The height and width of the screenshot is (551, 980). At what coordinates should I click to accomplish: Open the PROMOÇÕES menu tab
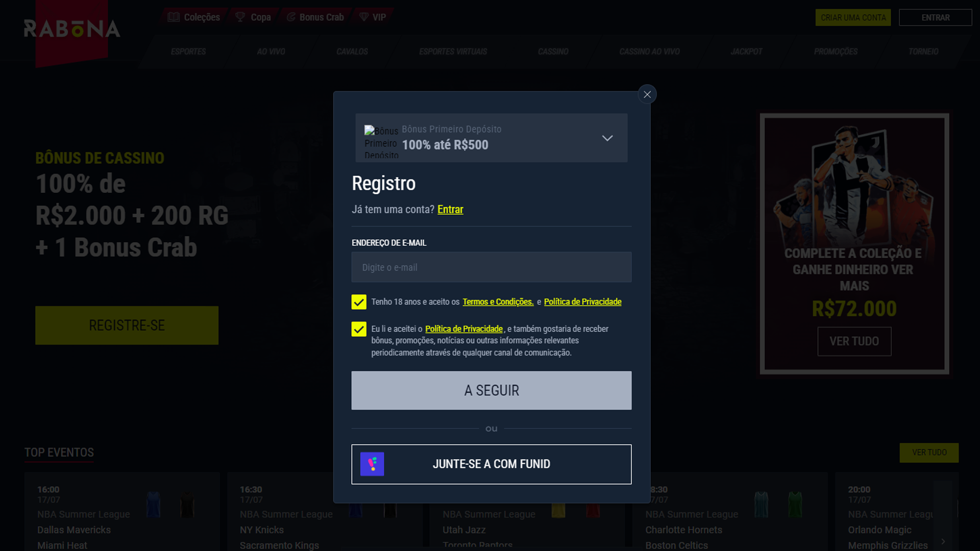(x=836, y=52)
